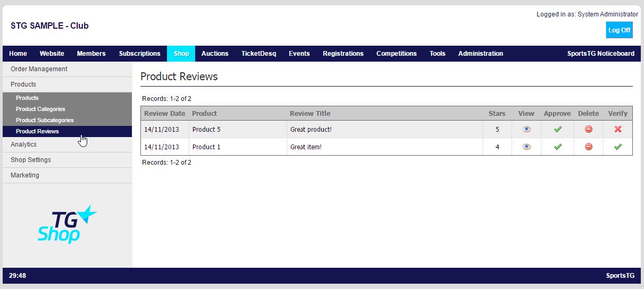Click the SportsTG footer link
This screenshot has width=644, height=289.
620,276
